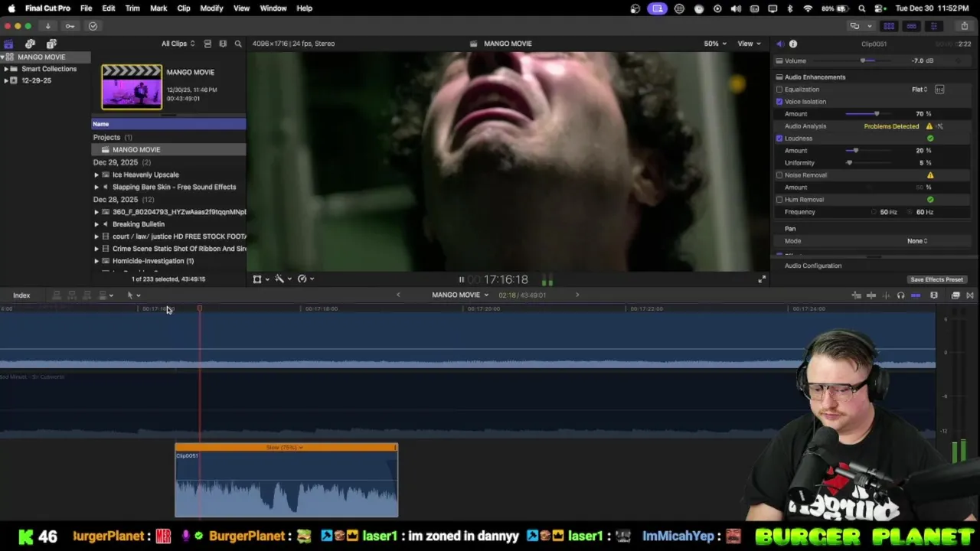This screenshot has width=980, height=551.
Task: Pause playback in the viewer
Action: 461,279
